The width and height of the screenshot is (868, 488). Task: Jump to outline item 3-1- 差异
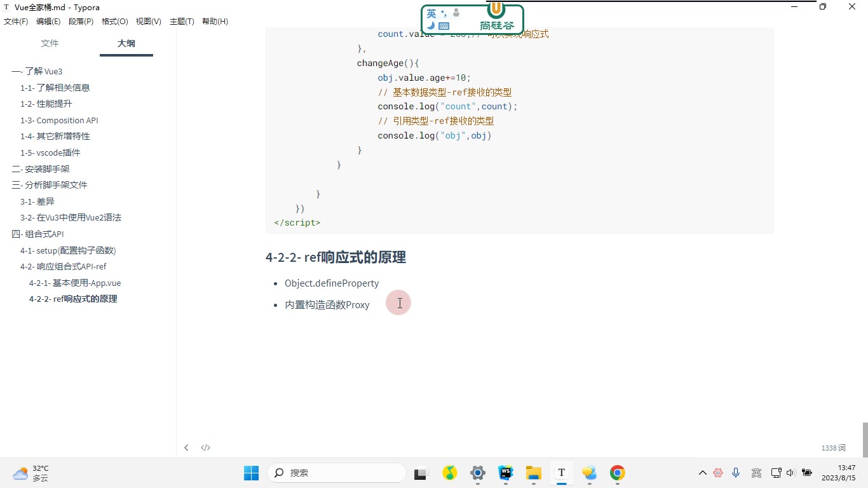(x=37, y=201)
